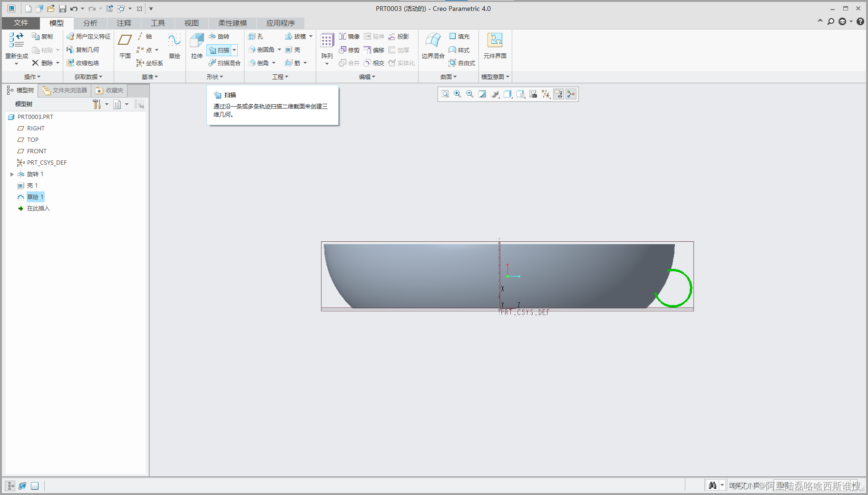Save the model with the floppy icon
Image resolution: width=868 pixels, height=495 pixels.
(62, 9)
